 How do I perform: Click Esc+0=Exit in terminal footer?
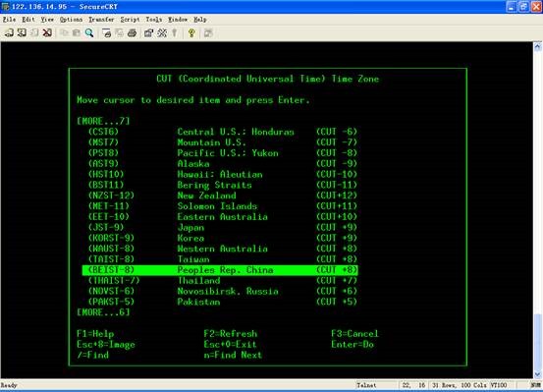tap(231, 345)
